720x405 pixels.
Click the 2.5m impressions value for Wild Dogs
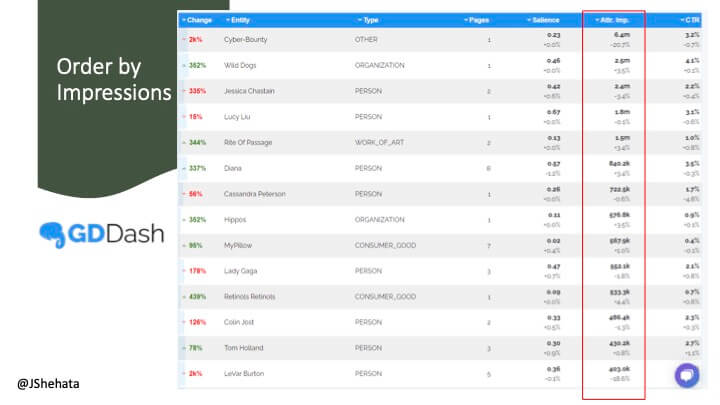(x=622, y=61)
